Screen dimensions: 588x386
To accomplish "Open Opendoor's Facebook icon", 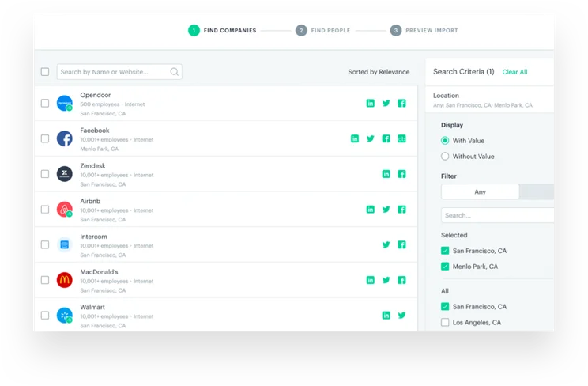I will tap(401, 104).
